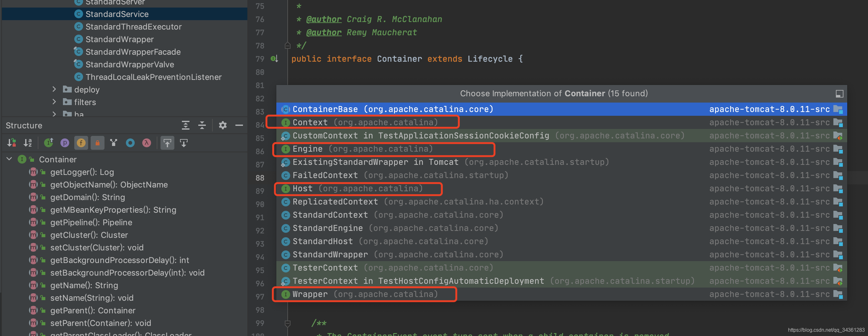The height and width of the screenshot is (336, 868).
Task: Select Wrapper interface in implementation list
Action: tap(561, 294)
